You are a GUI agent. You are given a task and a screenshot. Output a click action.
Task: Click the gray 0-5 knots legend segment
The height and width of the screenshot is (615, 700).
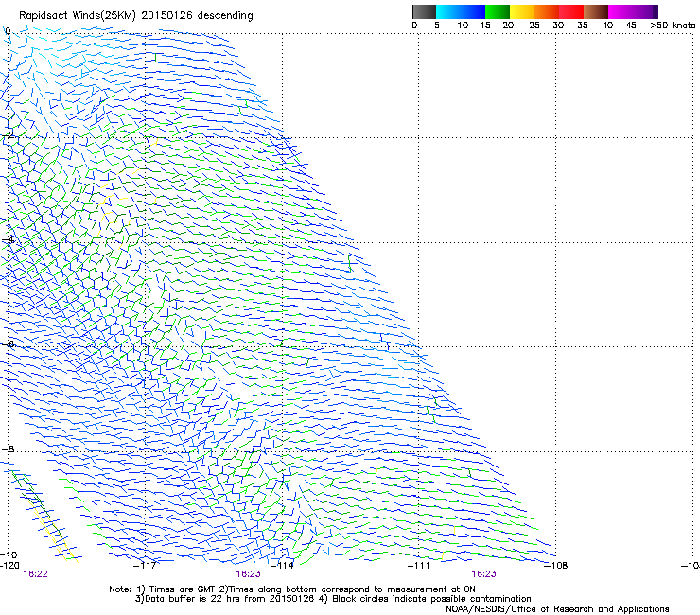pos(424,11)
